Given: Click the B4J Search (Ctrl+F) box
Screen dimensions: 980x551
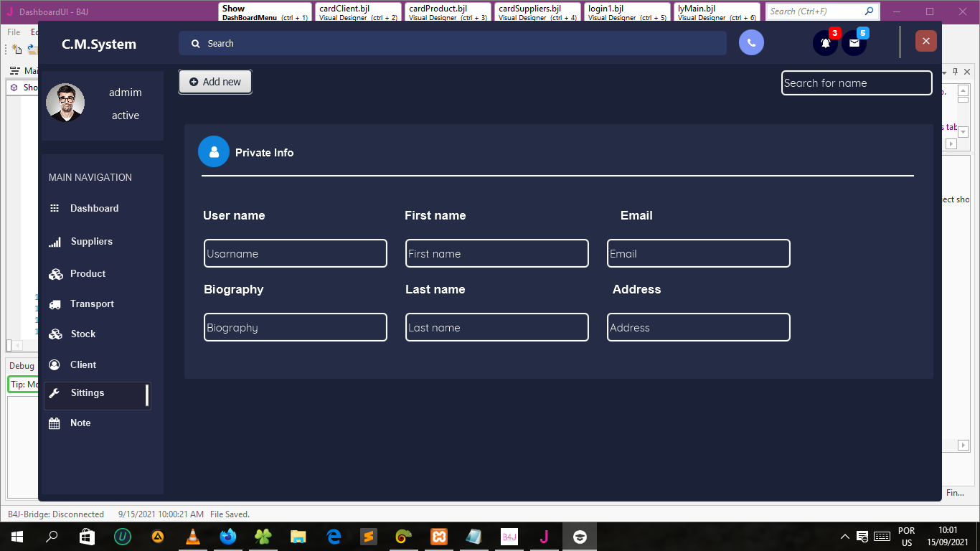Looking at the screenshot, I should click(x=822, y=11).
